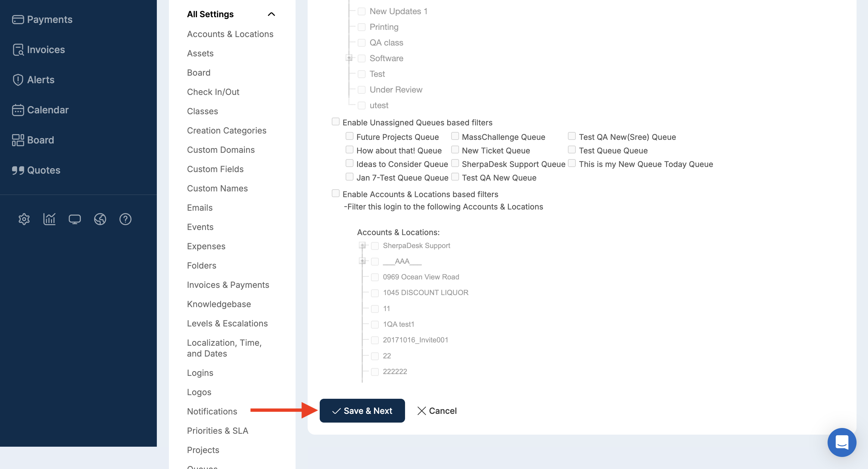This screenshot has width=868, height=469.
Task: Click the Cancel button
Action: 437,411
